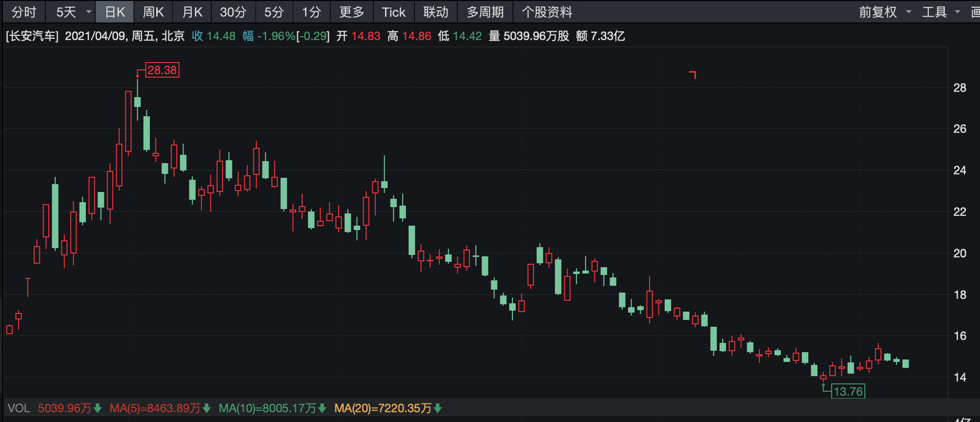Click the 28.38 highest price label
980x422 pixels.
click(x=163, y=70)
